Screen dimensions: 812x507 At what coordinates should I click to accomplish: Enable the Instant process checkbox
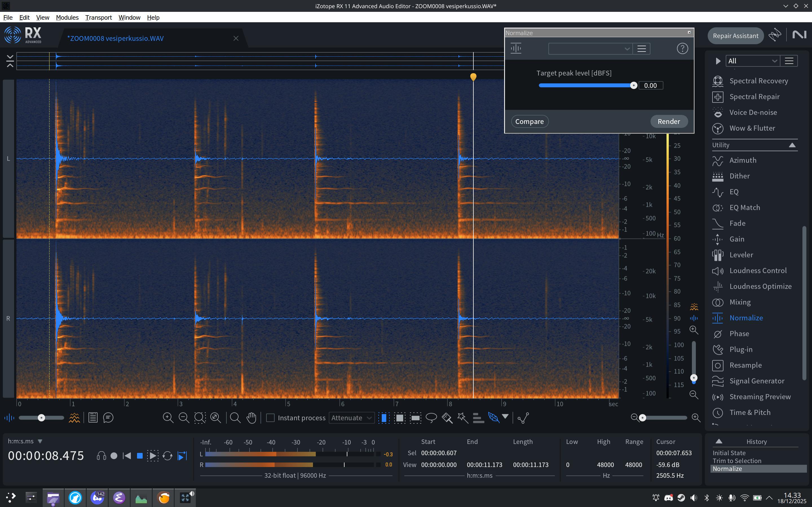(270, 418)
